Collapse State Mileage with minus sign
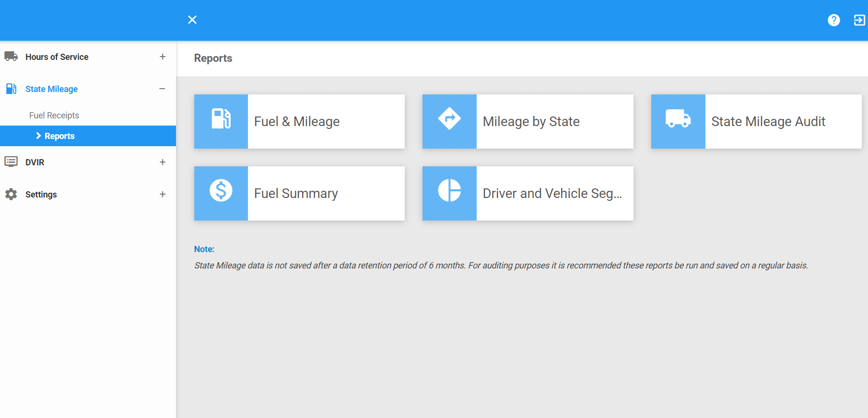 pyautogui.click(x=163, y=89)
